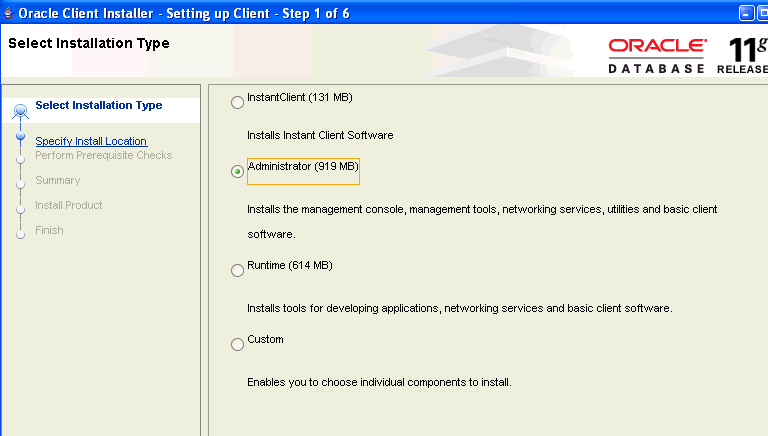Image resolution: width=768 pixels, height=436 pixels.
Task: Click the Runtime description about developing applications
Action: coord(460,309)
